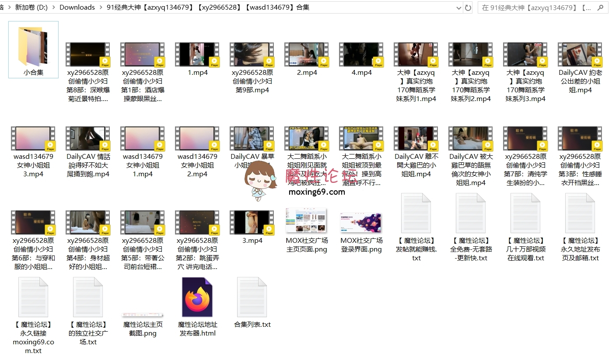Select the 3.mp4 video file

click(x=252, y=223)
